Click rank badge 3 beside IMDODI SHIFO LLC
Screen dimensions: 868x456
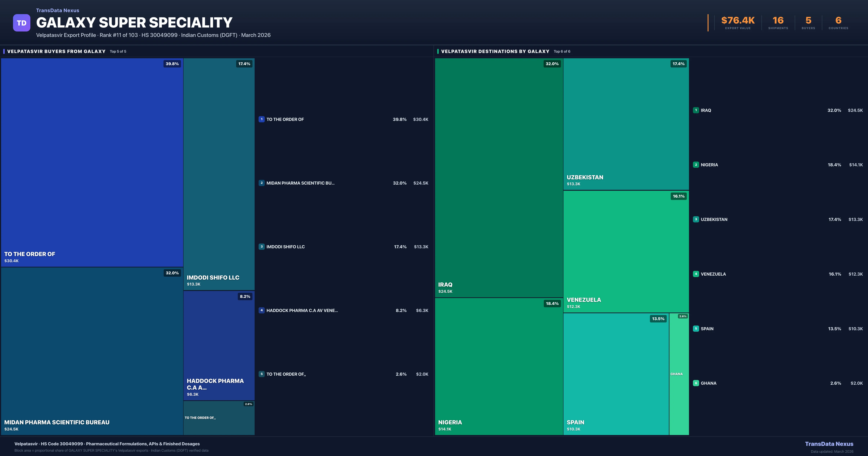261,247
